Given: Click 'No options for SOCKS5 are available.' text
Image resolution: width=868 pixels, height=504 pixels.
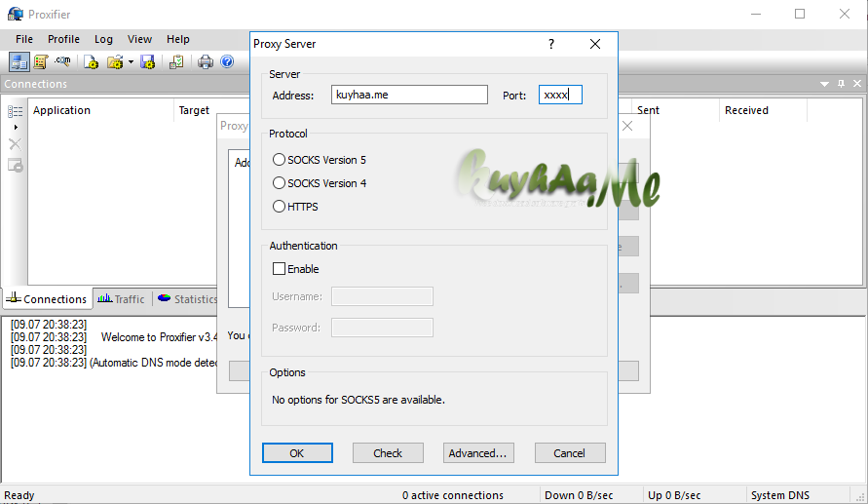Looking at the screenshot, I should pyautogui.click(x=359, y=400).
